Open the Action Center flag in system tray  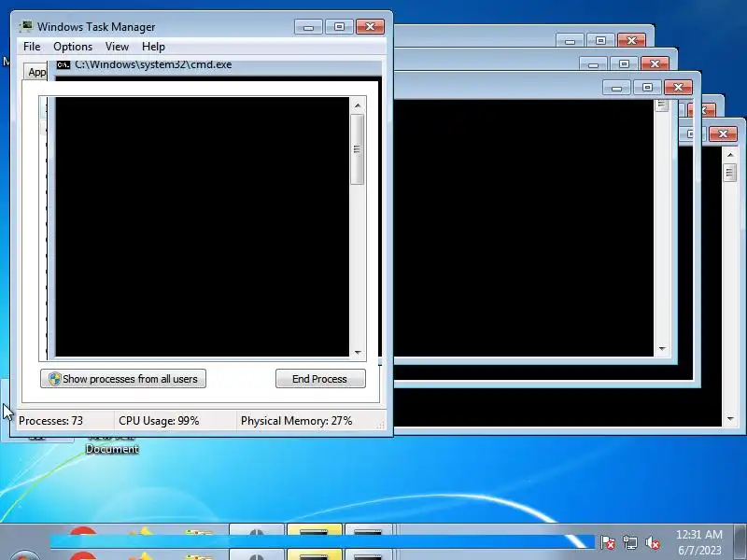pyautogui.click(x=608, y=542)
